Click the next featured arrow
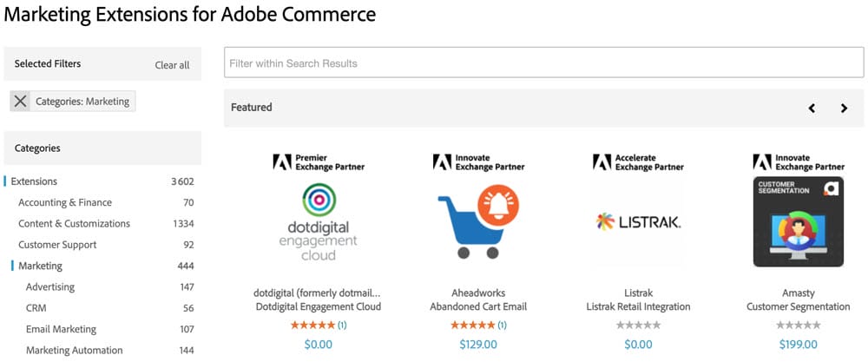This screenshot has height=362, width=868. (x=844, y=109)
